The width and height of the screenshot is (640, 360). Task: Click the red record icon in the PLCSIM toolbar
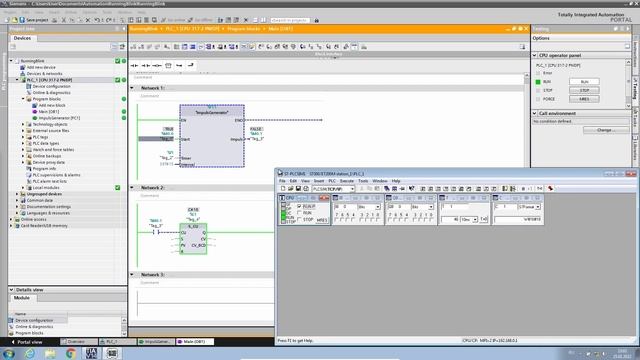(550, 189)
